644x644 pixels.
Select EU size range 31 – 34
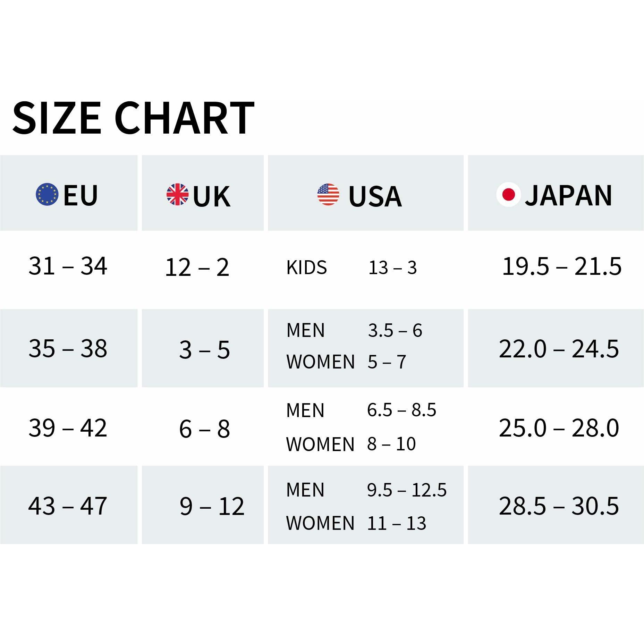click(68, 266)
